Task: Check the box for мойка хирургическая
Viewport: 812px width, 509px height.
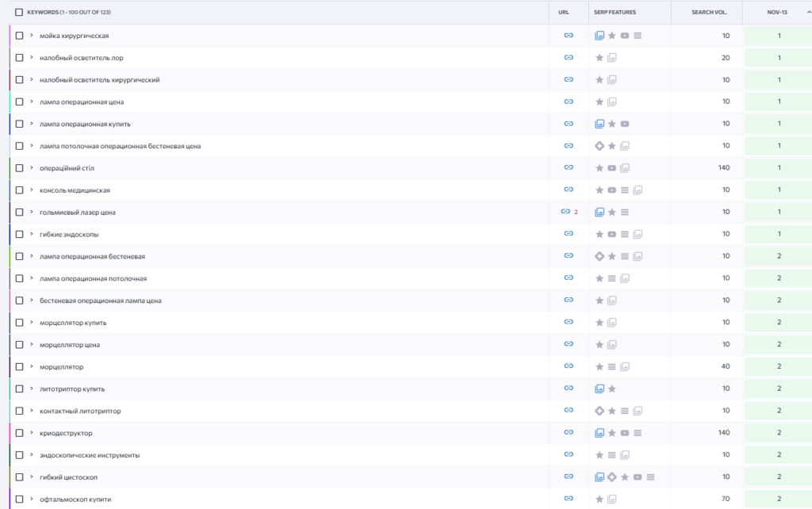Action: [x=19, y=36]
